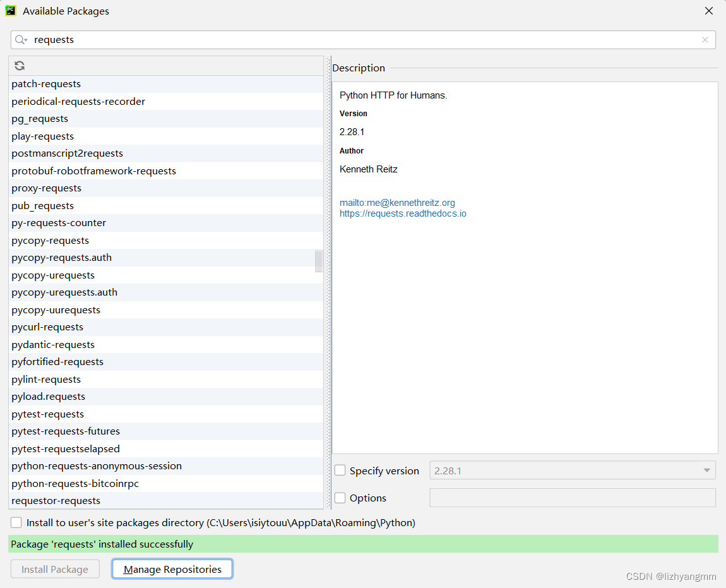Select py-requests-counter package

pyautogui.click(x=166, y=223)
